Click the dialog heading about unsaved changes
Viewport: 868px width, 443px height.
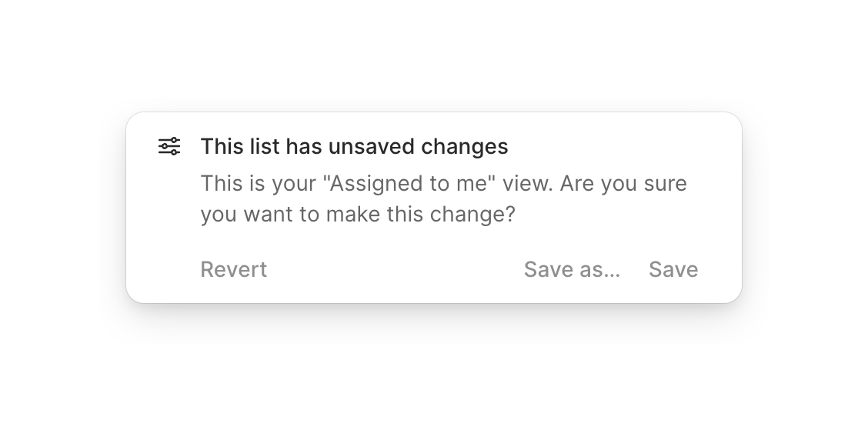point(354,146)
